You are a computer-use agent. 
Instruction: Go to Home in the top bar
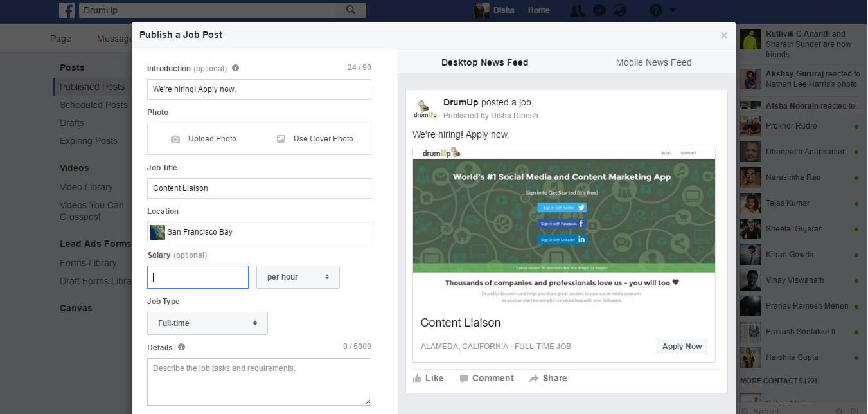pos(538,10)
